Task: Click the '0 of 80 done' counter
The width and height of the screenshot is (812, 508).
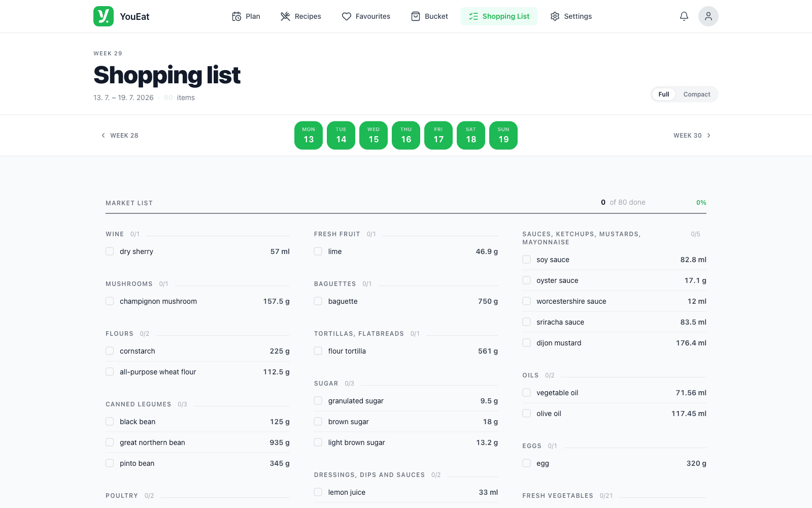Action: [x=623, y=202]
